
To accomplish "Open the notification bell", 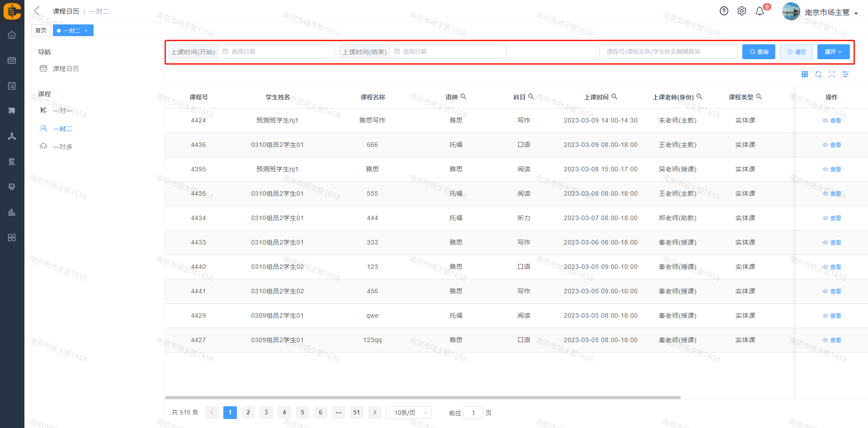I will pos(760,11).
